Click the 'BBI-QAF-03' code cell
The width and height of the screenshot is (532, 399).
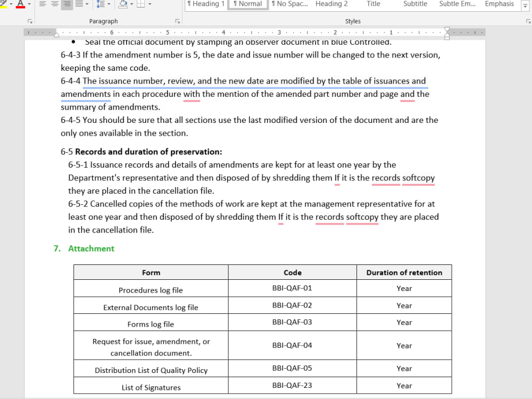(292, 322)
